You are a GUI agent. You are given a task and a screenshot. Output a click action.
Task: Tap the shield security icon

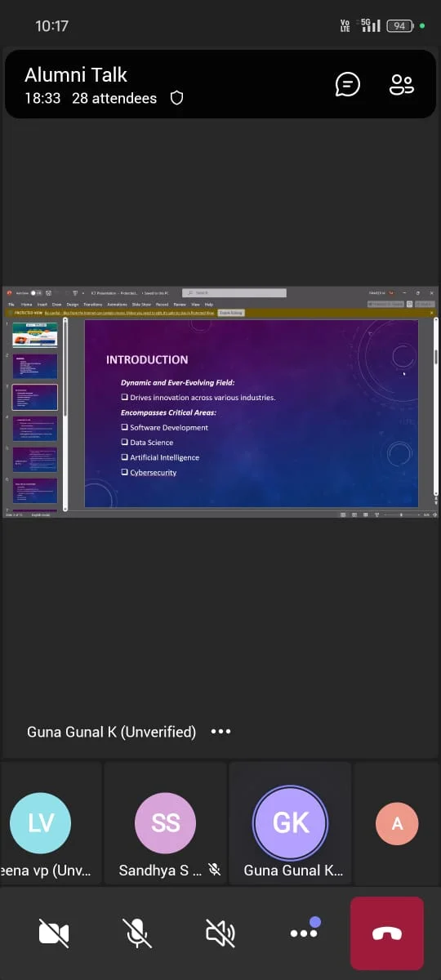(x=176, y=98)
